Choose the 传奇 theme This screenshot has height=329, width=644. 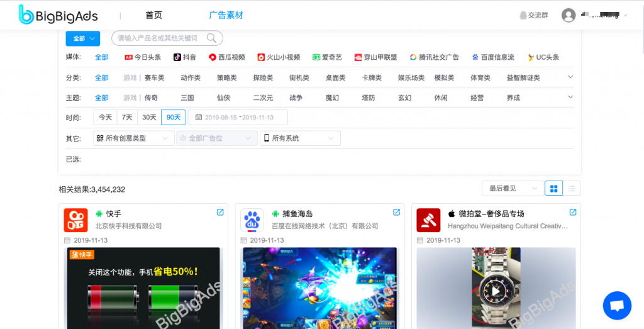(151, 98)
